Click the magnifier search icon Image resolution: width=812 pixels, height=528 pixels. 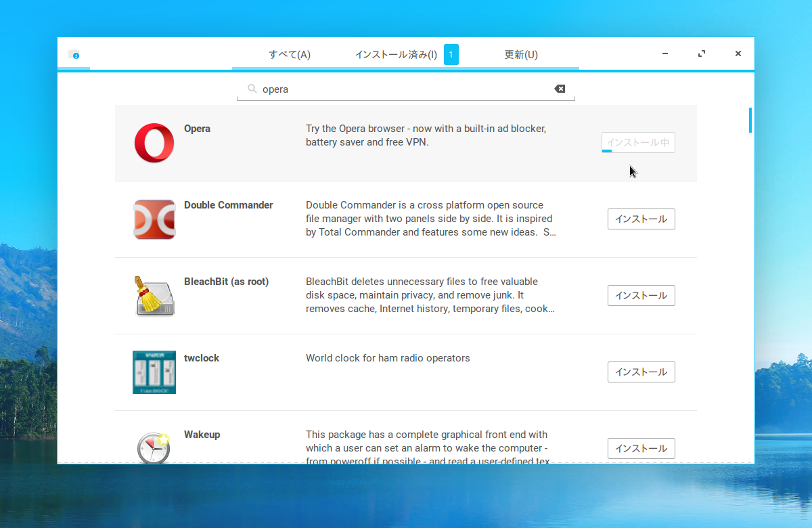coord(252,89)
